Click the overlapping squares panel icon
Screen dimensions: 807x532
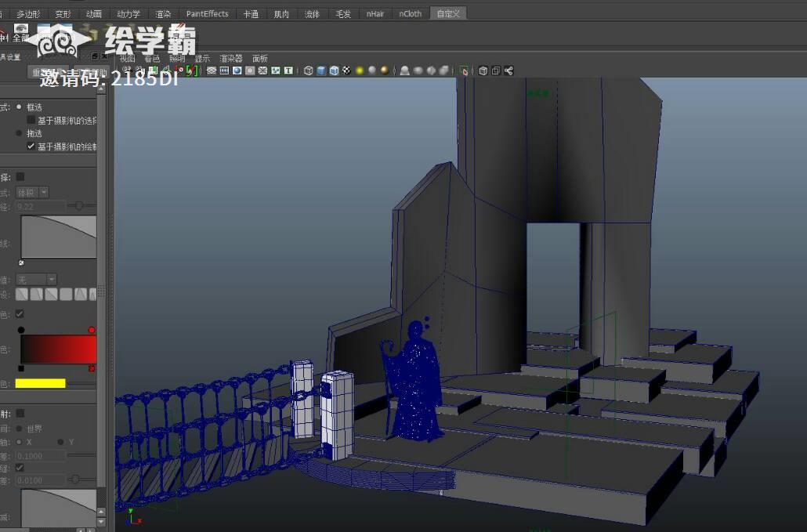(x=496, y=71)
